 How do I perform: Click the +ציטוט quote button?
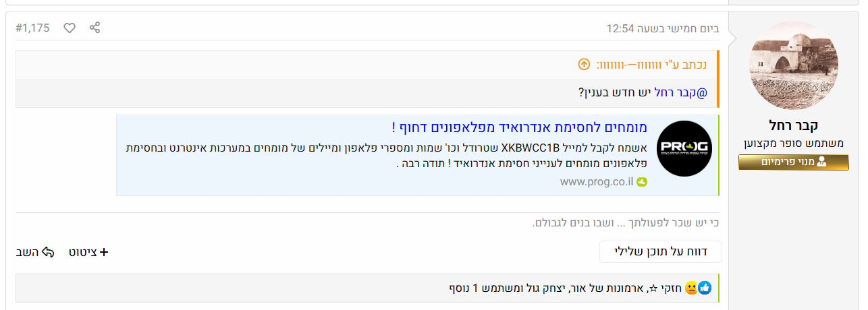click(x=88, y=252)
